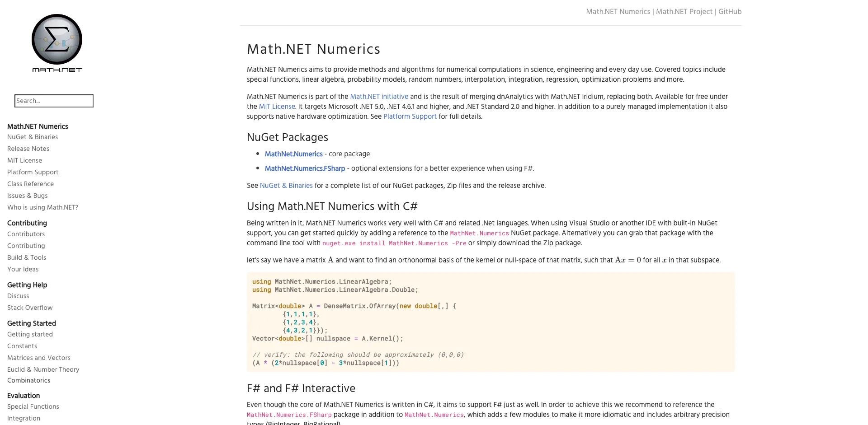Open Who is using Math.NET? page
The image size is (868, 425).
click(42, 207)
